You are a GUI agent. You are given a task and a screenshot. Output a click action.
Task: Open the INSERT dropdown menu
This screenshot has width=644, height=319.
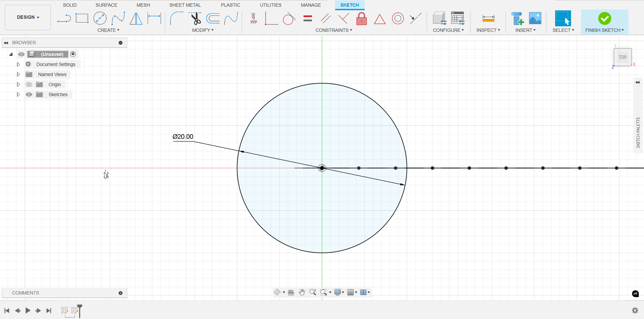pos(526,30)
